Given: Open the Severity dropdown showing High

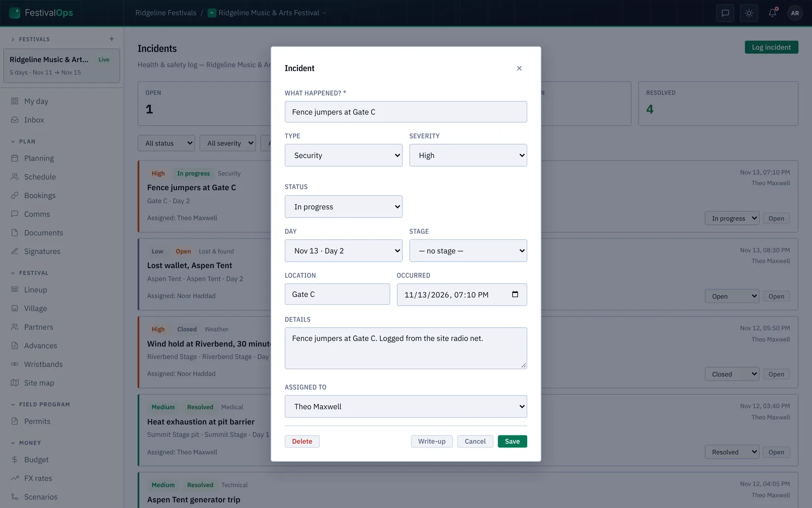Looking at the screenshot, I should [468, 155].
